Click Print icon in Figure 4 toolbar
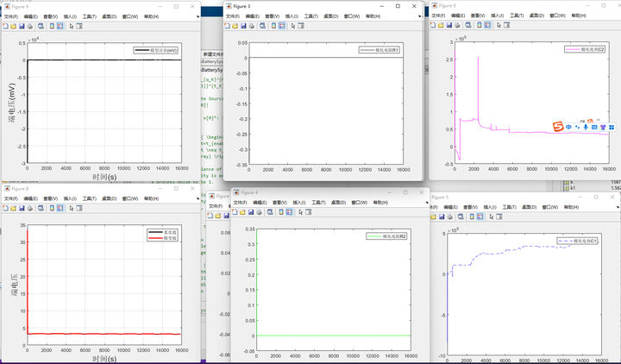Image resolution: width=621 pixels, height=364 pixels. [260, 212]
